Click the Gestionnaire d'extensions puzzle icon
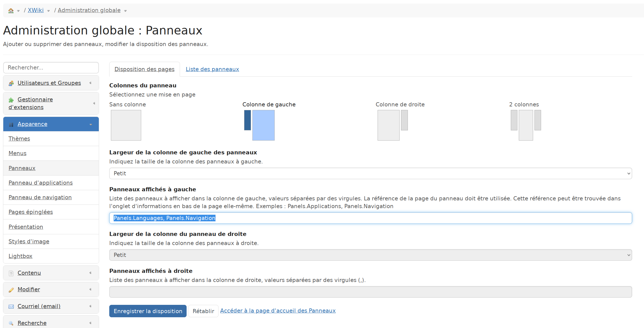The width and height of the screenshot is (644, 328). click(x=11, y=100)
